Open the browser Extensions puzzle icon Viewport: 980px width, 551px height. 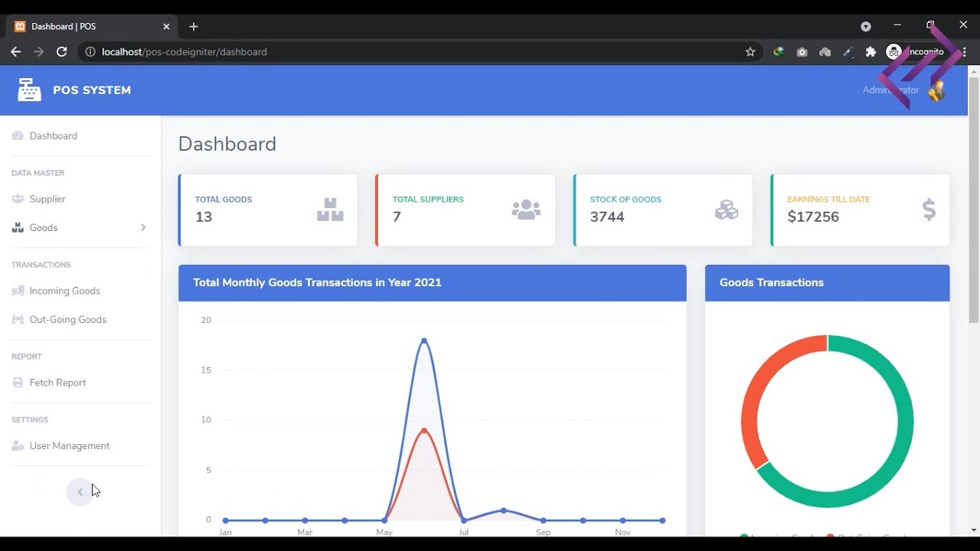click(871, 52)
